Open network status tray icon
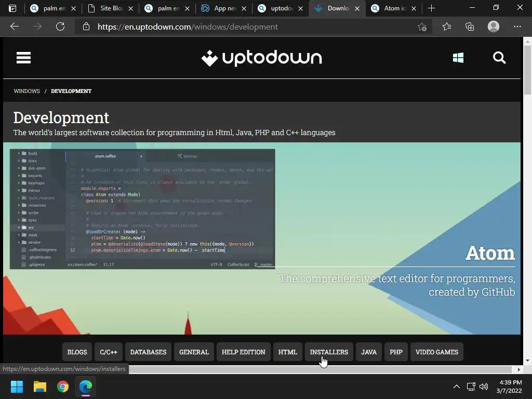Image resolution: width=532 pixels, height=399 pixels. pyautogui.click(x=471, y=387)
